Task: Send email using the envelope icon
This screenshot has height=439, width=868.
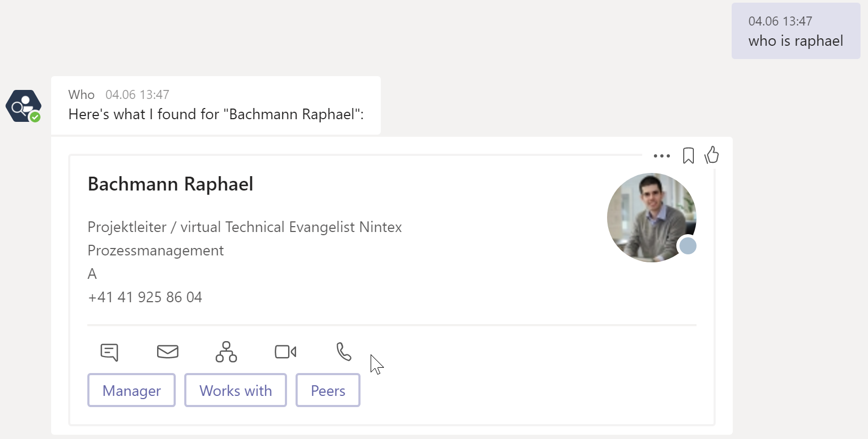Action: (168, 352)
